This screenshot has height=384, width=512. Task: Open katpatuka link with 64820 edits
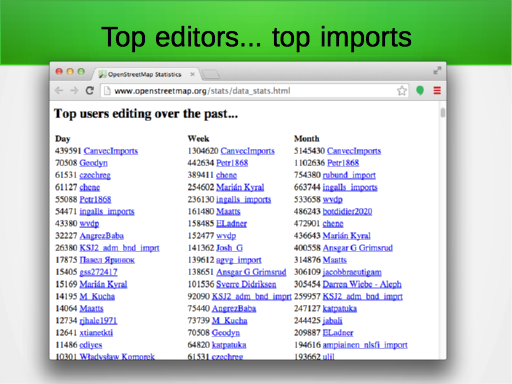tap(229, 345)
